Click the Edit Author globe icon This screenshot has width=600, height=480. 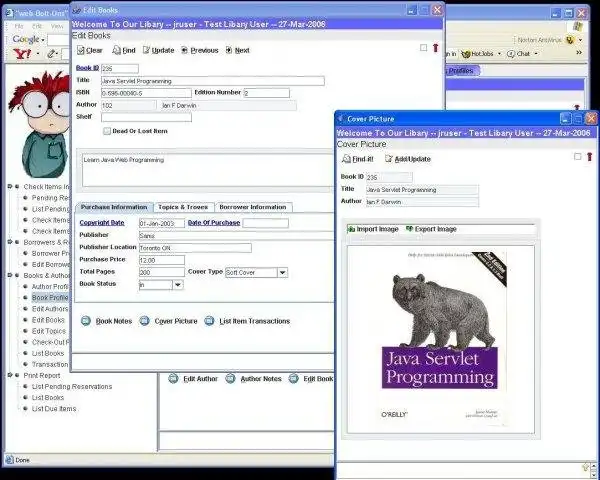[x=173, y=379]
